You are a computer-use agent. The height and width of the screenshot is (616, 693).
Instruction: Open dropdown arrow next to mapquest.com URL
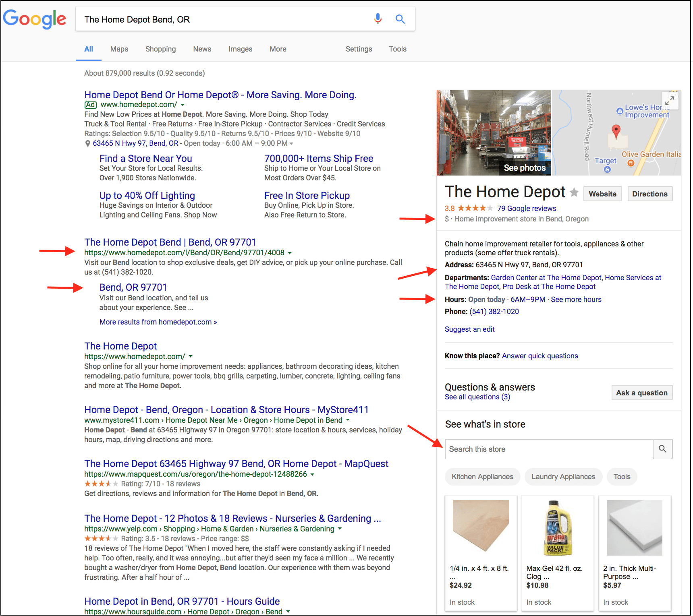click(312, 475)
